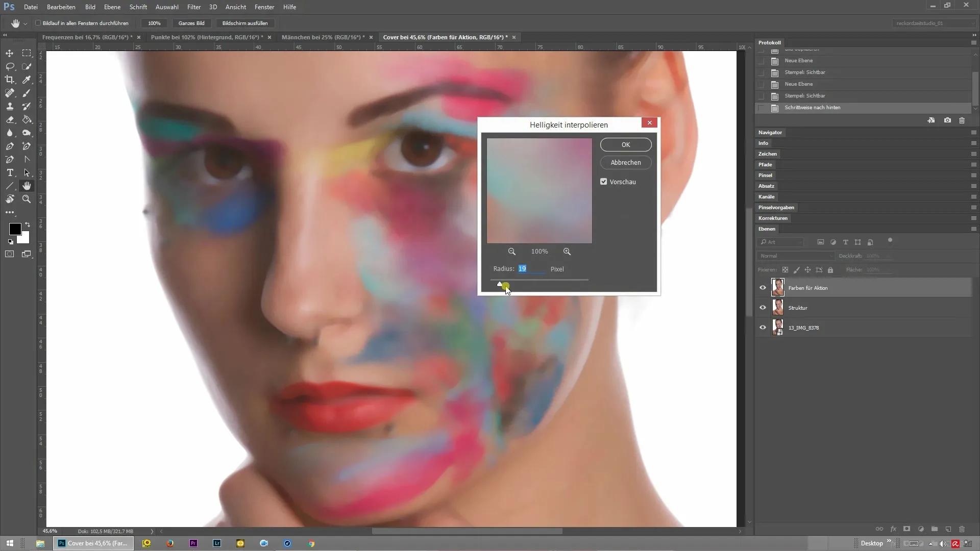Select the Clone Stamp tool
The width and height of the screenshot is (980, 551).
[10, 106]
